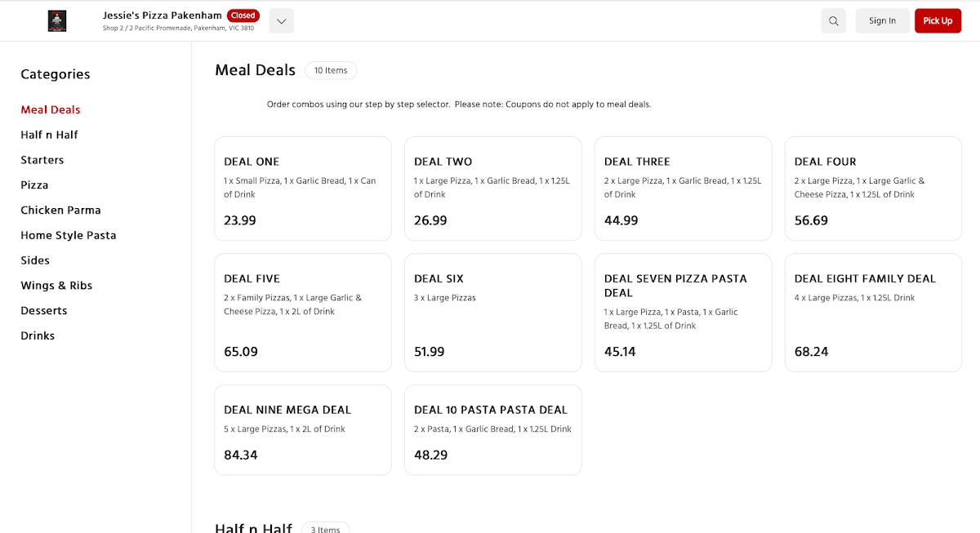Click the Sign In button

coord(882,21)
